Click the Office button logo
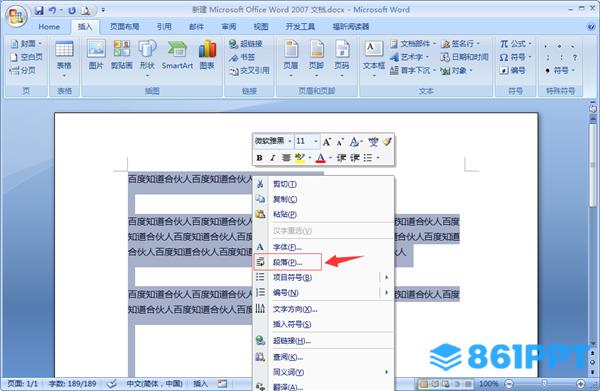 pos(16,16)
